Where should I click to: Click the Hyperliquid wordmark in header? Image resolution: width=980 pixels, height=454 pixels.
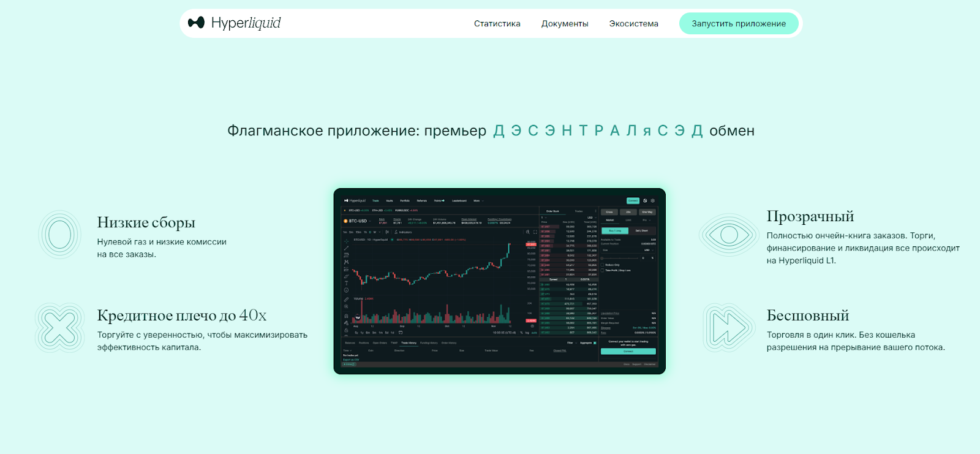click(246, 23)
